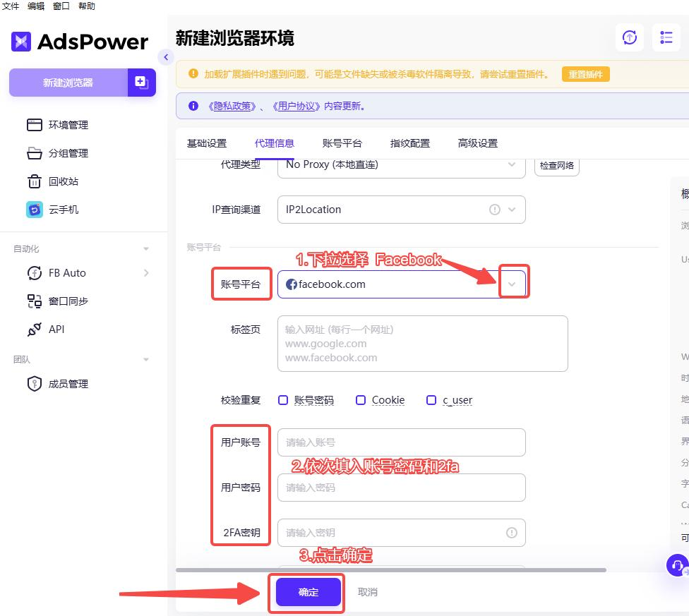Screen dimensions: 689x616
Task: Click the AdsPower logo icon
Action: click(x=21, y=42)
